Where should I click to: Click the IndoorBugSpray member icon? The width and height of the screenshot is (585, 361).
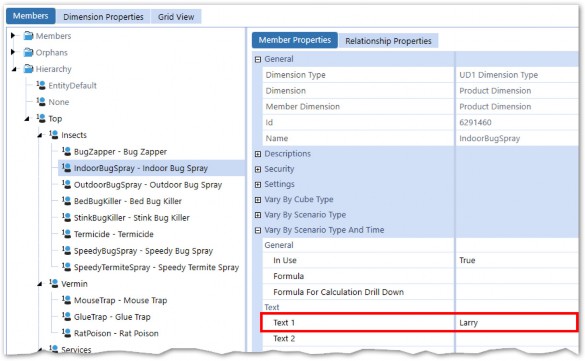[x=66, y=168]
